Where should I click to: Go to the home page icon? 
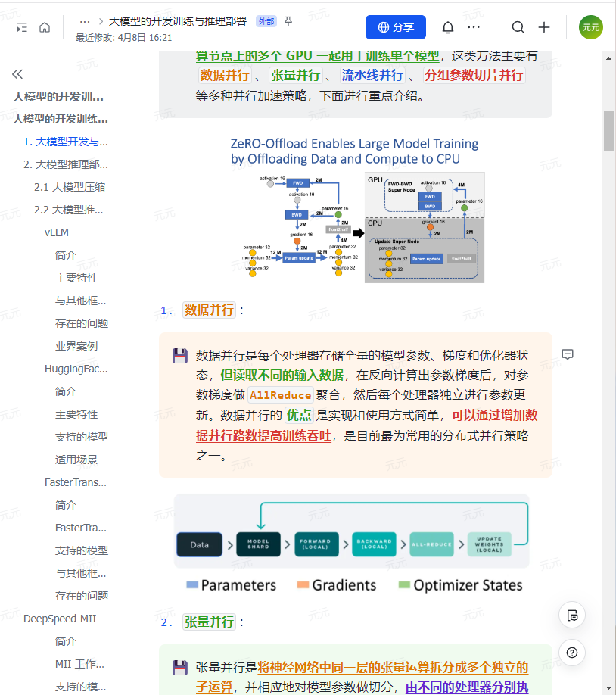point(45,28)
